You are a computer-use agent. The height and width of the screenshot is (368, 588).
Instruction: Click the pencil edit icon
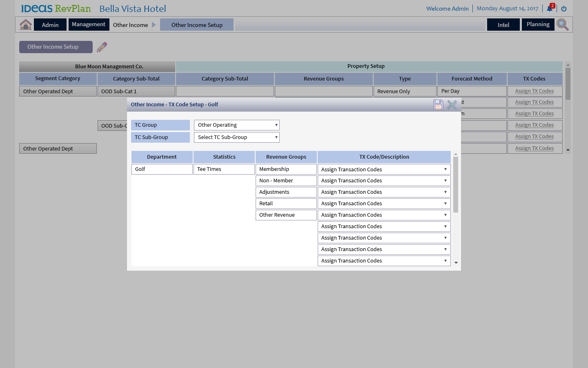click(x=102, y=47)
